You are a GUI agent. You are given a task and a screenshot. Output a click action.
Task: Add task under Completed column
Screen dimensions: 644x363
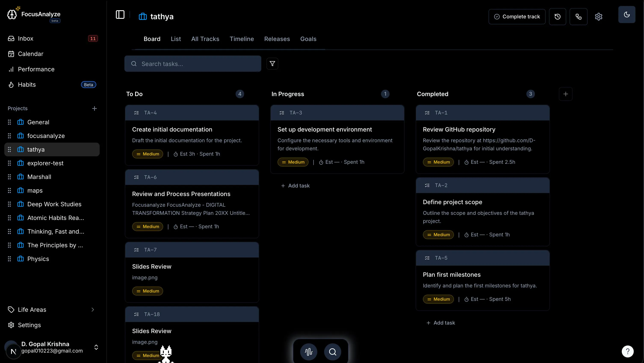[440, 323]
